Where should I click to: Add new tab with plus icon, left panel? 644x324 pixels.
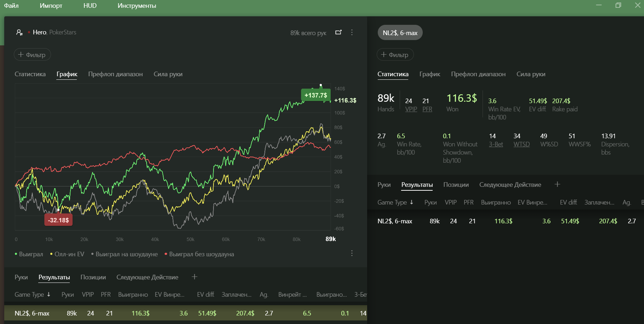point(194,277)
